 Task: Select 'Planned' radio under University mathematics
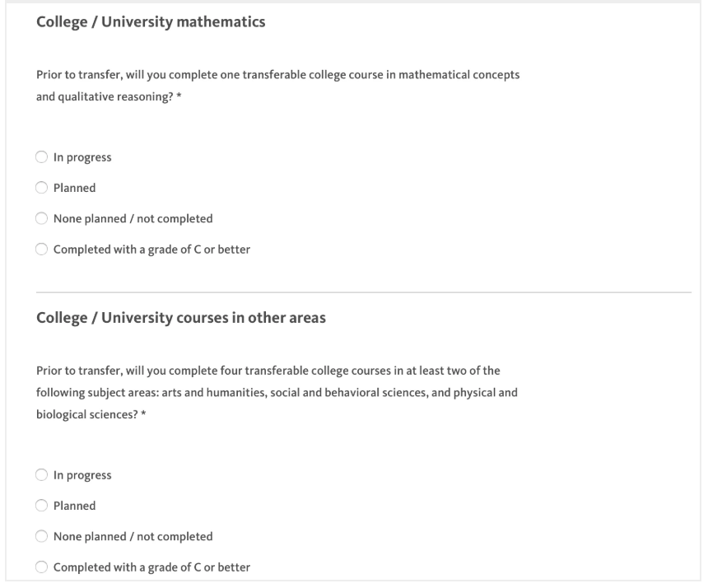pyautogui.click(x=42, y=188)
